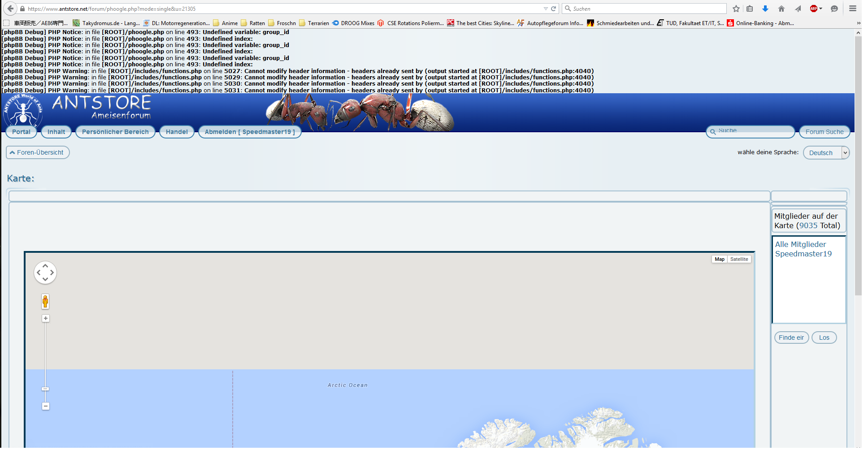The image size is (868, 450).
Task: Open the Firefox hamburger menu
Action: click(853, 9)
